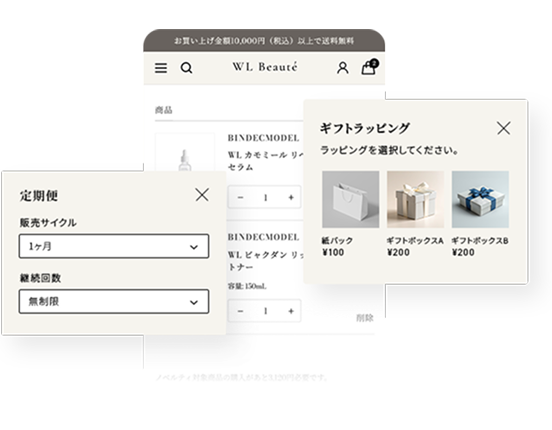The height and width of the screenshot is (430, 552).
Task: Click the WL ビャクダン トナー product name
Action: pos(265,261)
